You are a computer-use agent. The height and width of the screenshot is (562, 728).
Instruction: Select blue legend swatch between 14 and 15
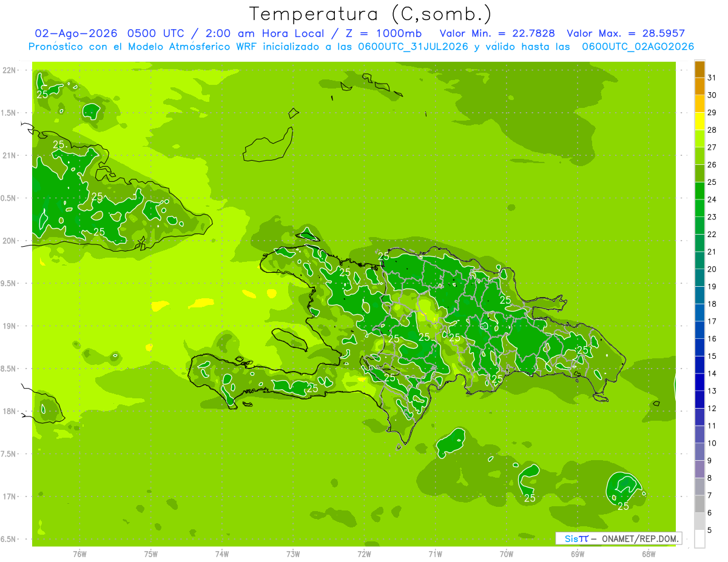[x=699, y=365]
